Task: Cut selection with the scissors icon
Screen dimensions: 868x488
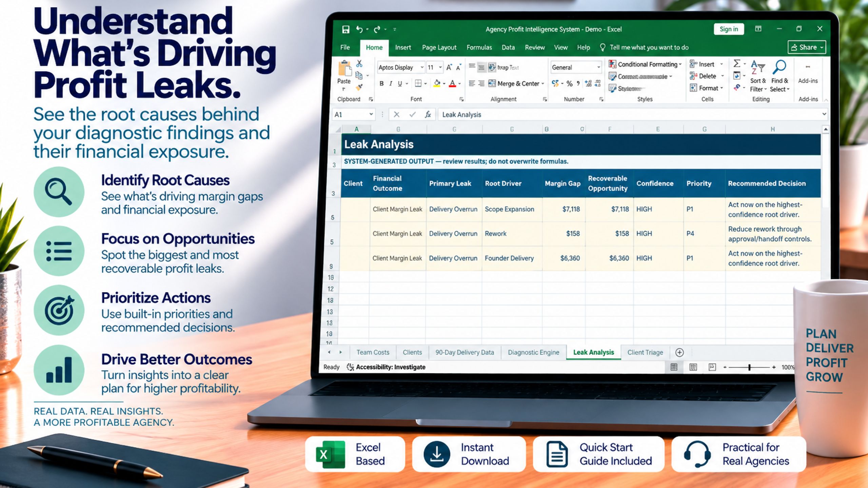Action: point(359,63)
